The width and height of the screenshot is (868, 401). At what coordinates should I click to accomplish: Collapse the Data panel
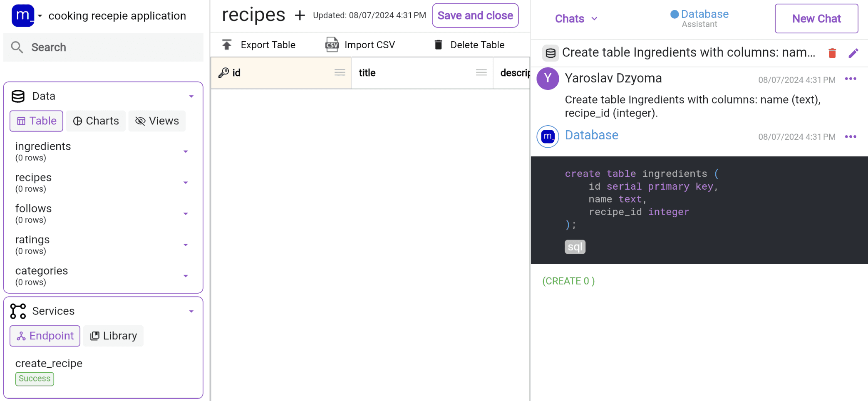tap(191, 96)
